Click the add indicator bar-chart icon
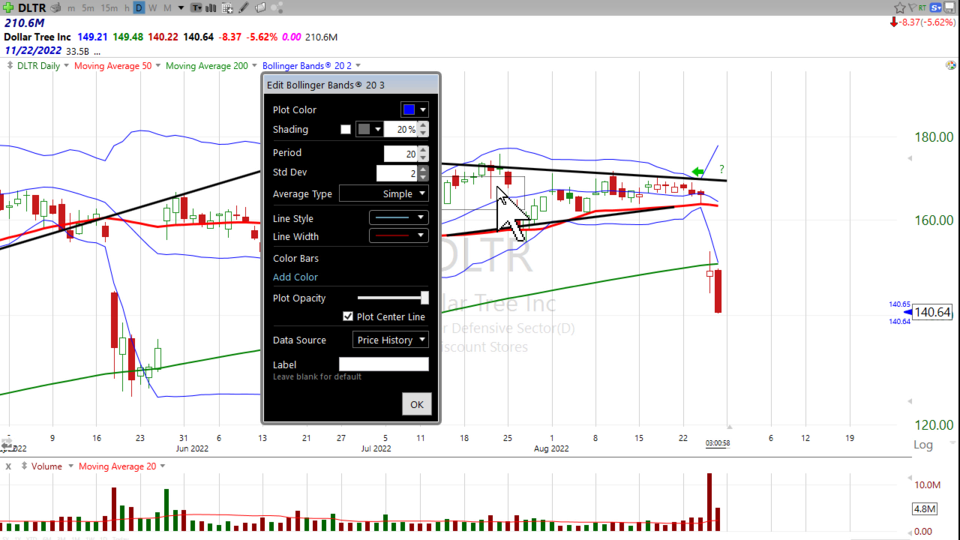The width and height of the screenshot is (960, 540). [211, 8]
